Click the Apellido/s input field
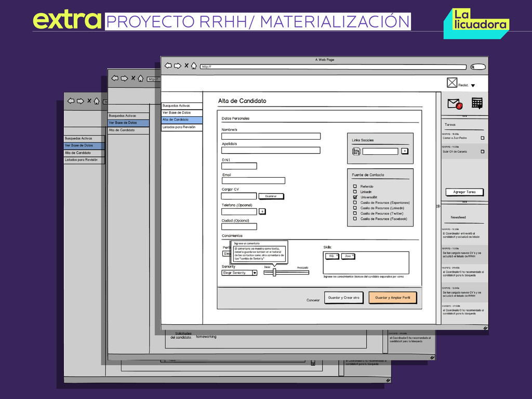532x399 pixels. [271, 150]
